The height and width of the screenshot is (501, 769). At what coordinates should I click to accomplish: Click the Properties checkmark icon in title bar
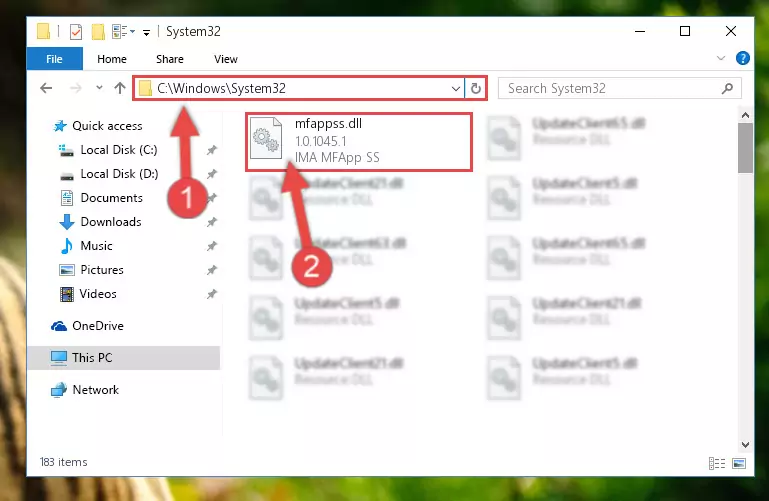point(76,32)
